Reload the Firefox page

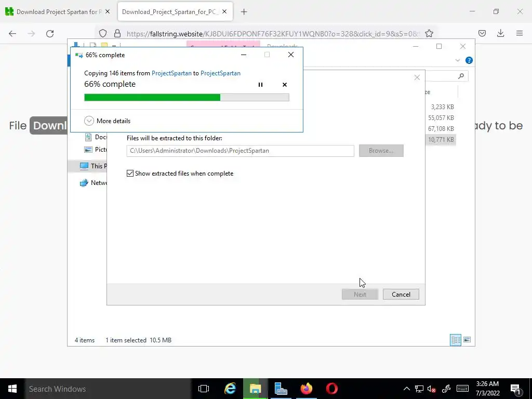click(50, 34)
